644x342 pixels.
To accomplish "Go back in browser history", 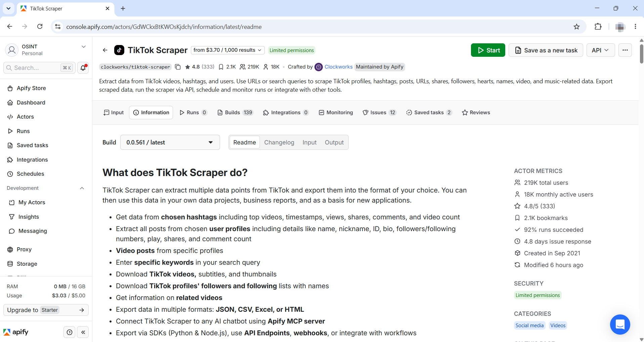I will [x=10, y=27].
